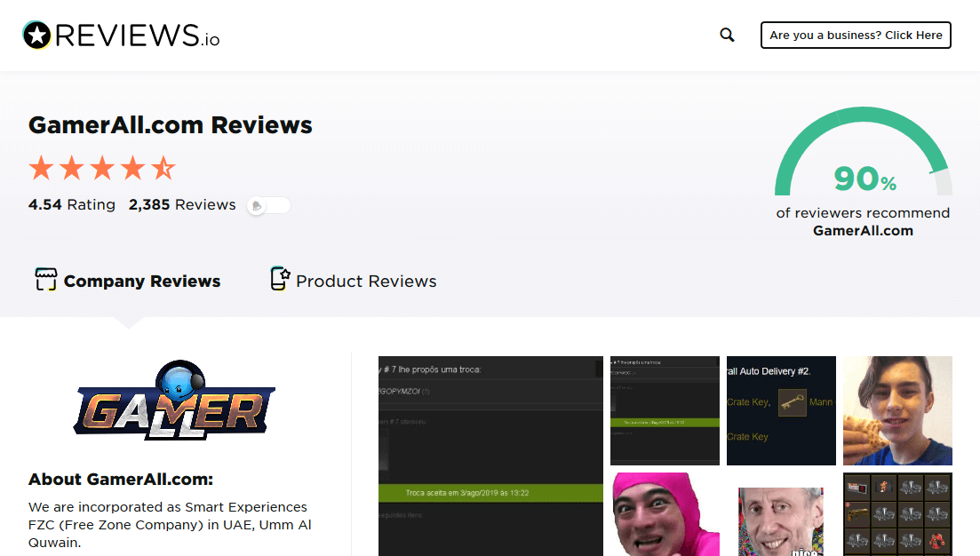Open the pink-hooded person thumbnail

coord(665,514)
